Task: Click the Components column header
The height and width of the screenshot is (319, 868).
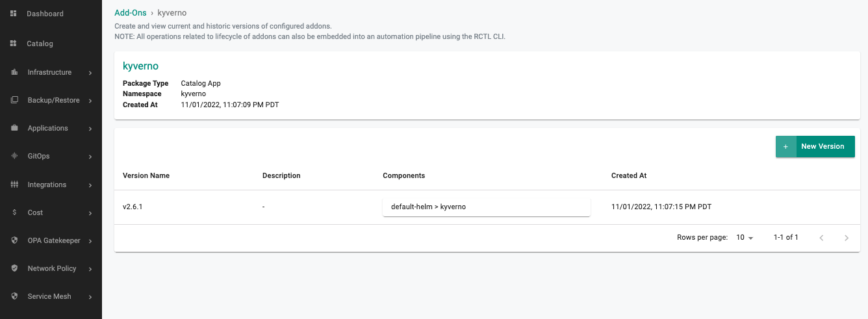Action: pos(404,175)
